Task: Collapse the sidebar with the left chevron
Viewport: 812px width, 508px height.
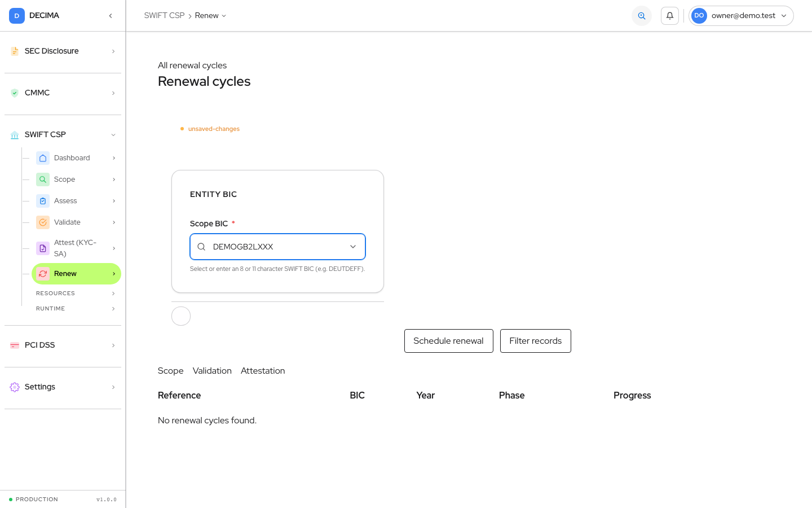Action: tap(111, 16)
